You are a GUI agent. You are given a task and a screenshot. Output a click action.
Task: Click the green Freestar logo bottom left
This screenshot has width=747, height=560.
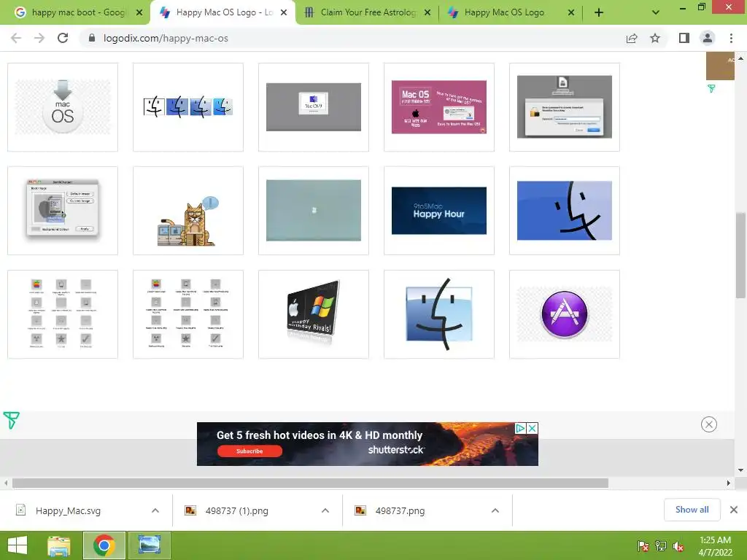[11, 420]
